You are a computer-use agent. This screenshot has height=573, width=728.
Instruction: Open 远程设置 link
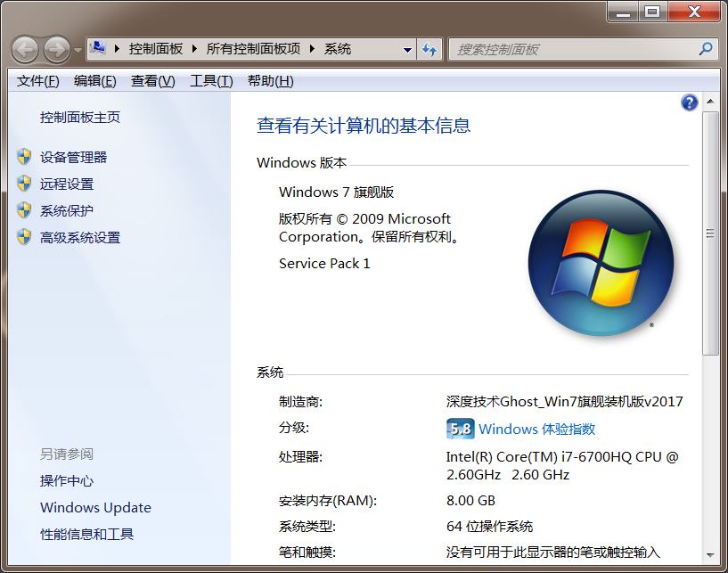click(x=67, y=184)
